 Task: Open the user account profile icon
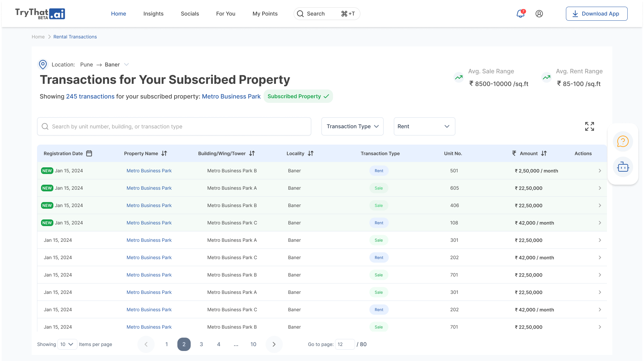[x=539, y=14]
